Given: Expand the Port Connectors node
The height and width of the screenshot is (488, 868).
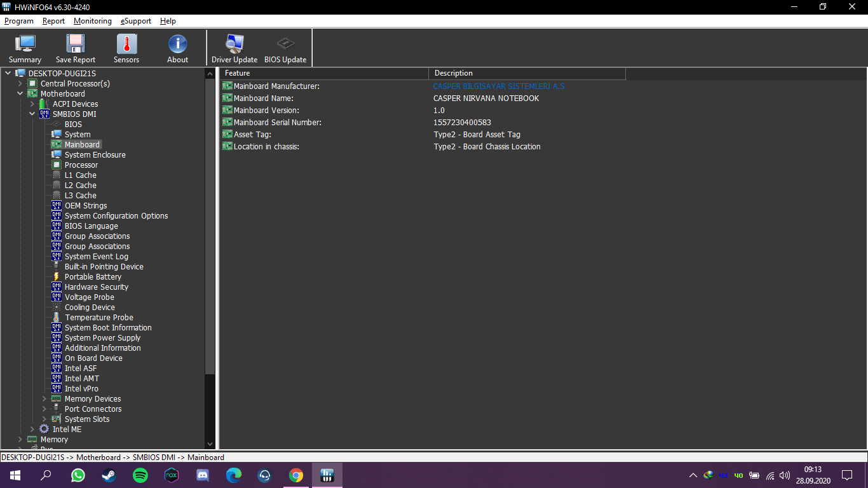Looking at the screenshot, I should [44, 409].
